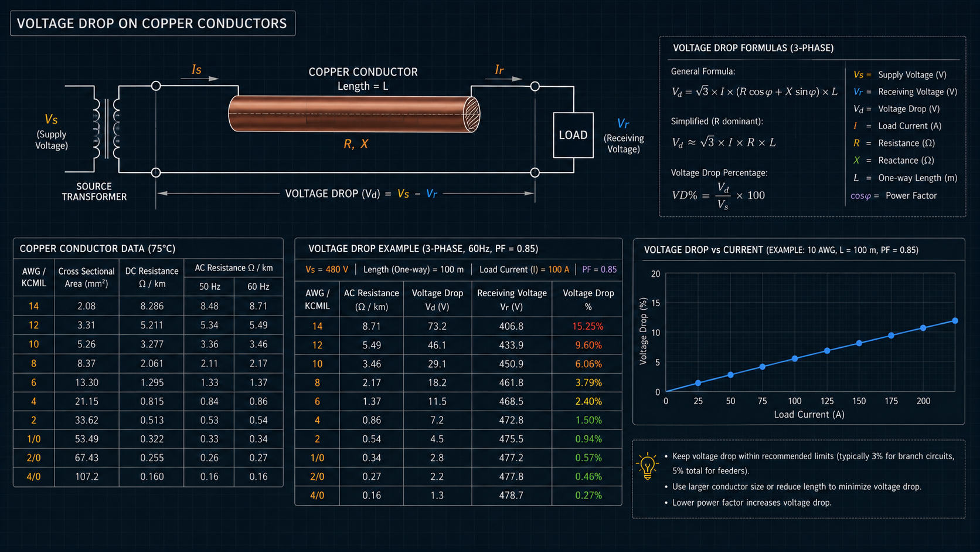Click voltage drop percentage '0.27%'
Screen dimensions: 980x552
coord(588,496)
